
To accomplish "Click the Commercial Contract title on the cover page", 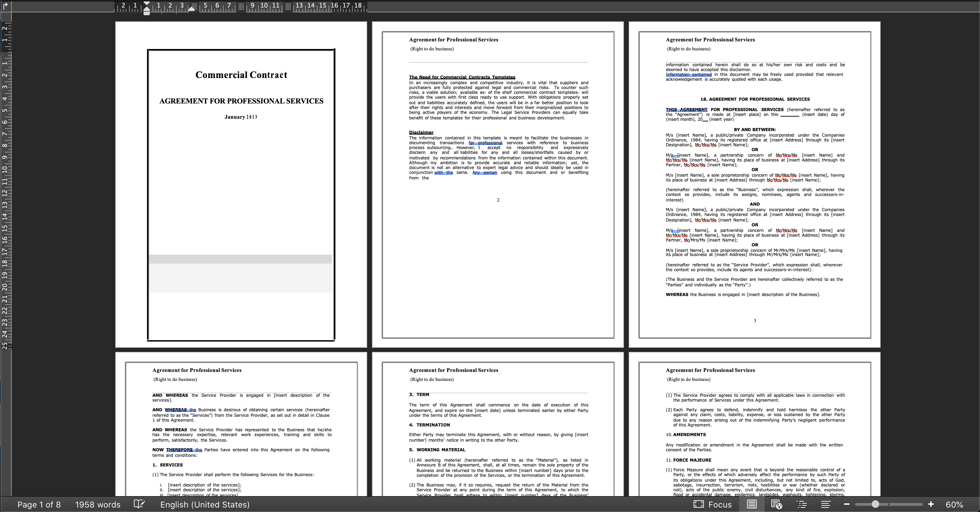I will (x=241, y=75).
